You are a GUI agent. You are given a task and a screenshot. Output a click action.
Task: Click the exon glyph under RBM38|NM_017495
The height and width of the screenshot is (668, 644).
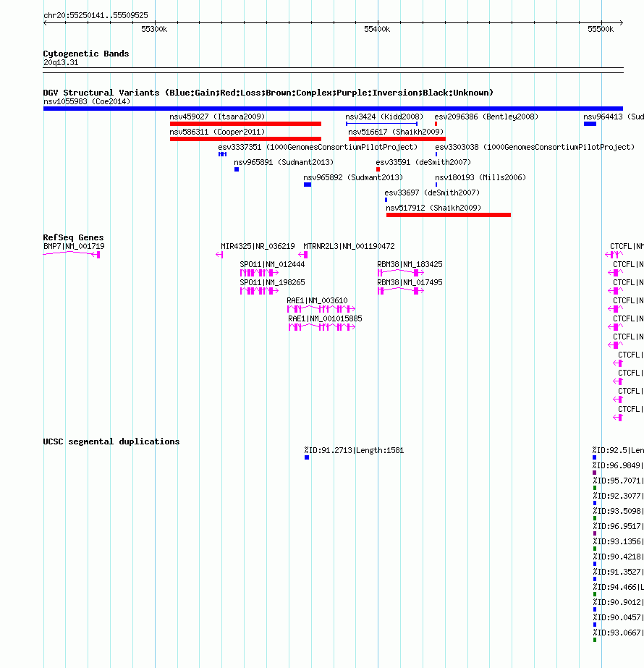point(401,291)
